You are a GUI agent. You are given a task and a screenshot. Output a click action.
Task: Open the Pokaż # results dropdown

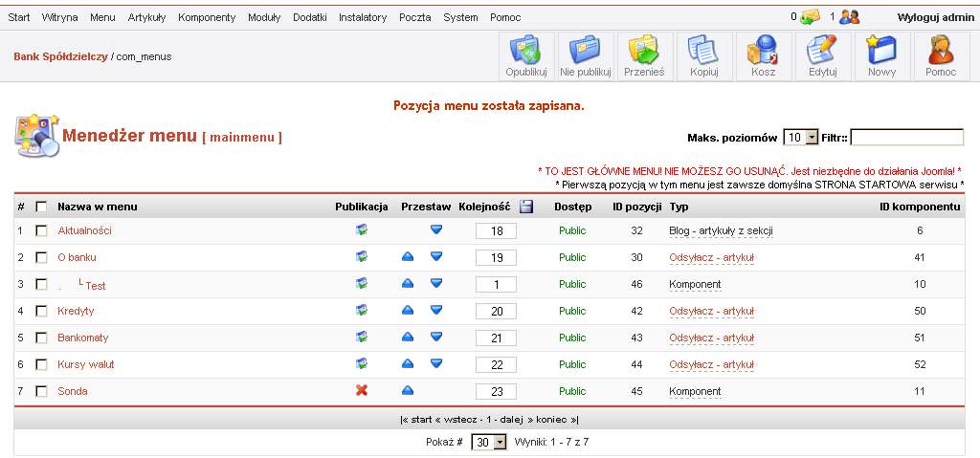pyautogui.click(x=488, y=443)
